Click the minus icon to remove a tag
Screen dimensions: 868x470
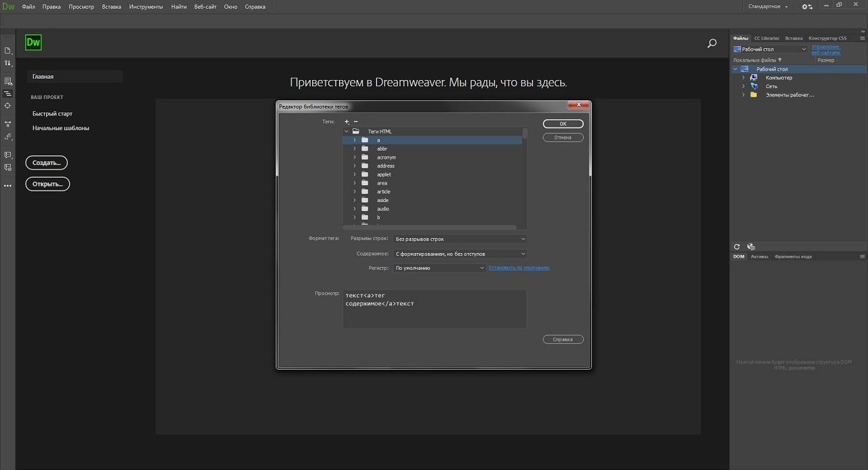[355, 121]
